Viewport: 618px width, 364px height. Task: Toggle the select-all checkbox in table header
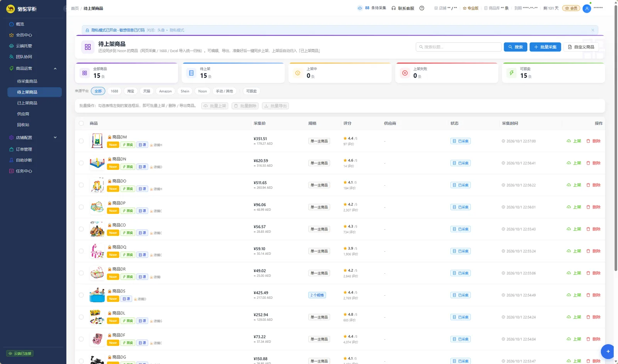click(81, 124)
